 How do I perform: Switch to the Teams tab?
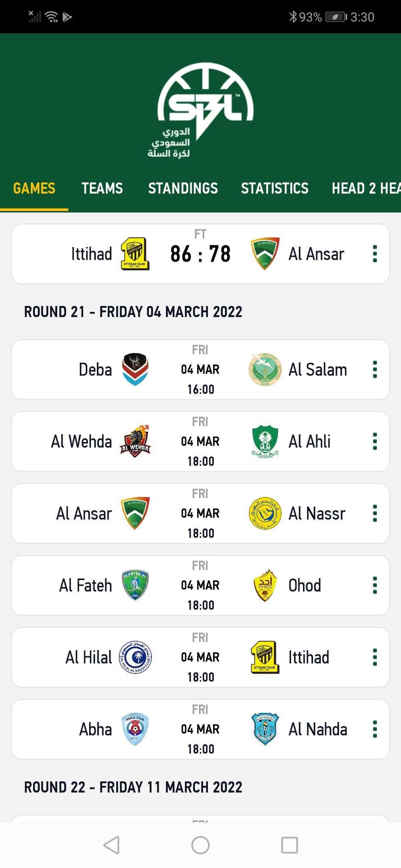pyautogui.click(x=102, y=188)
